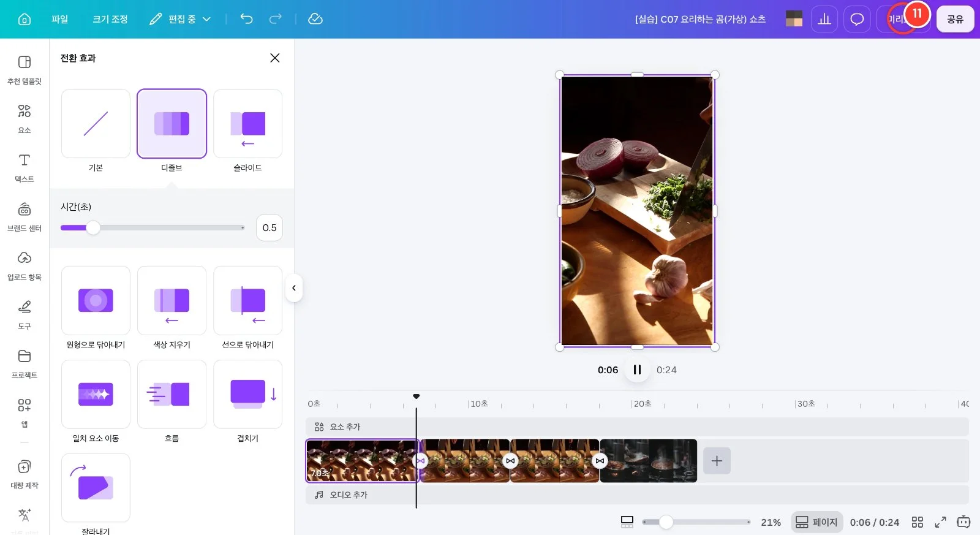980x535 pixels.
Task: Choose the 일치 요소 이동 transition
Action: pos(96,394)
